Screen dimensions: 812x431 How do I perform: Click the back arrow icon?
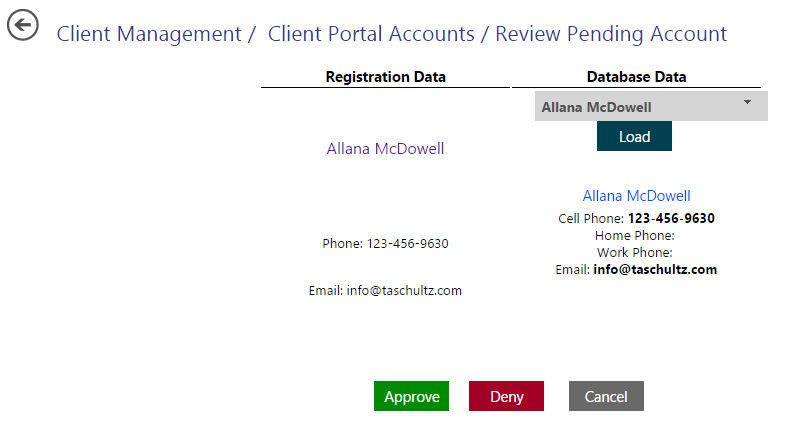click(23, 25)
